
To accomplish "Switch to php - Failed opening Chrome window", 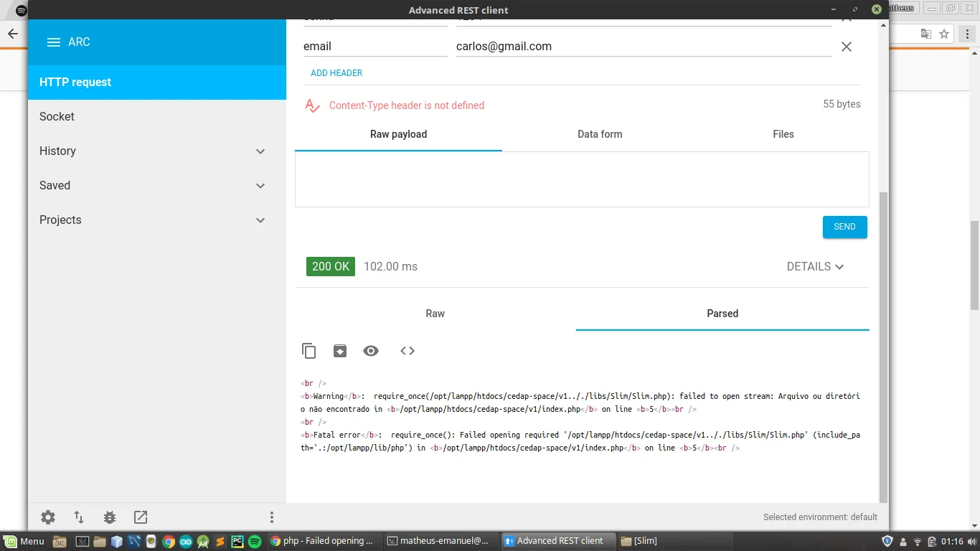I will pyautogui.click(x=324, y=541).
